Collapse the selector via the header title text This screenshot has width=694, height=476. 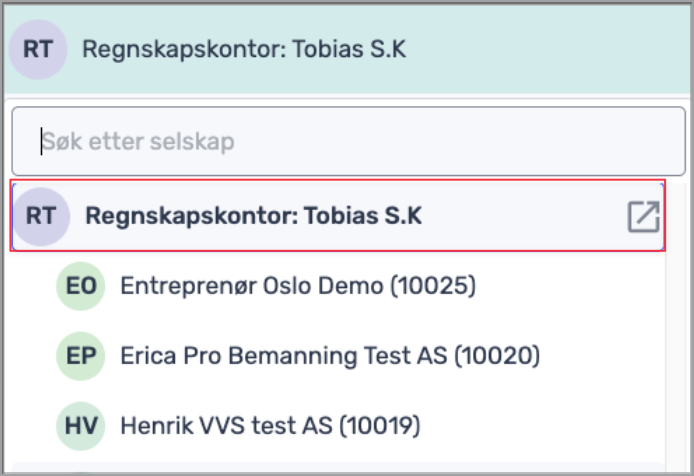(244, 49)
